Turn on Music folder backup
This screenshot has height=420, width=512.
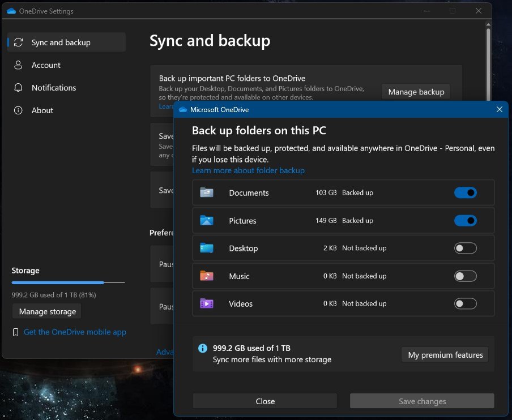click(465, 276)
